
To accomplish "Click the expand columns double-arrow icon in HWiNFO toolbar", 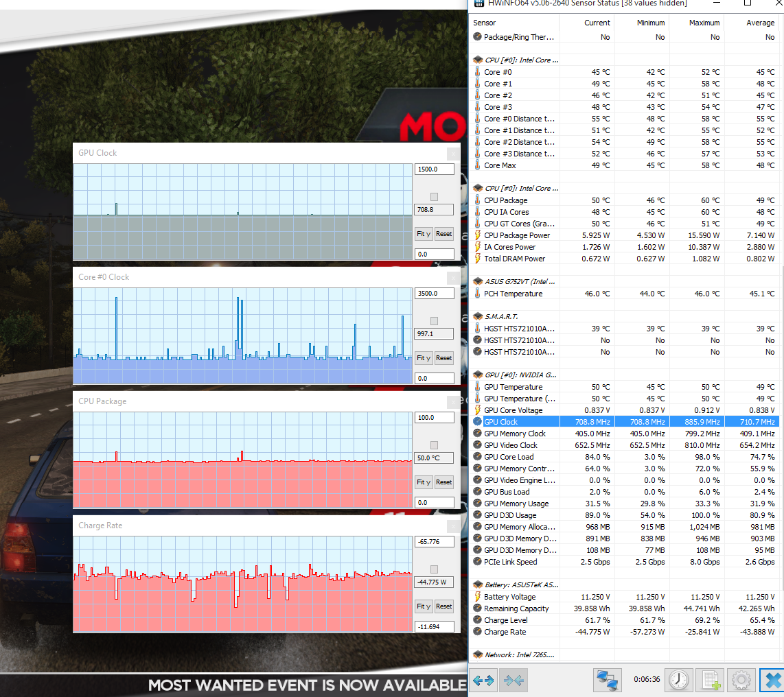I will point(483,680).
